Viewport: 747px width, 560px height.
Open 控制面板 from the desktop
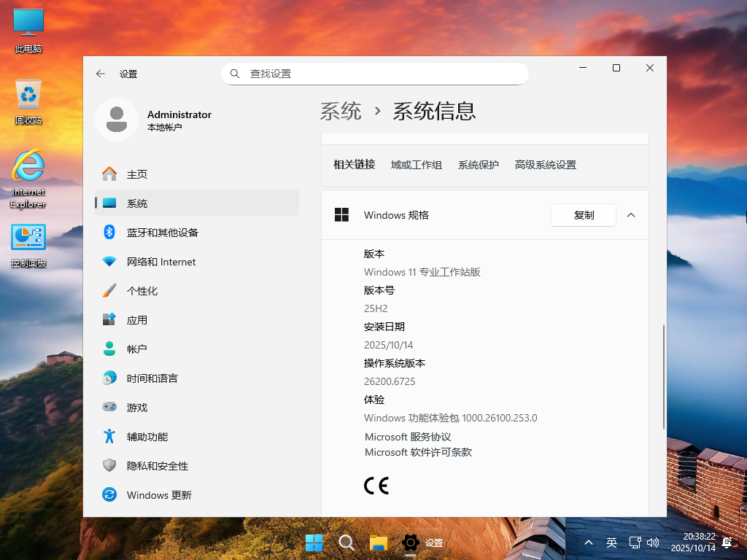pyautogui.click(x=28, y=241)
